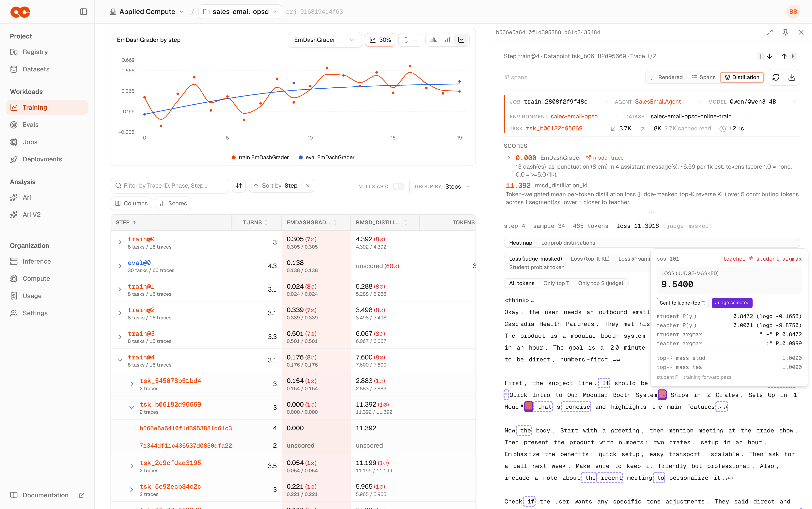Select the histogram chart icon
Image resolution: width=812 pixels, height=509 pixels.
pos(434,40)
